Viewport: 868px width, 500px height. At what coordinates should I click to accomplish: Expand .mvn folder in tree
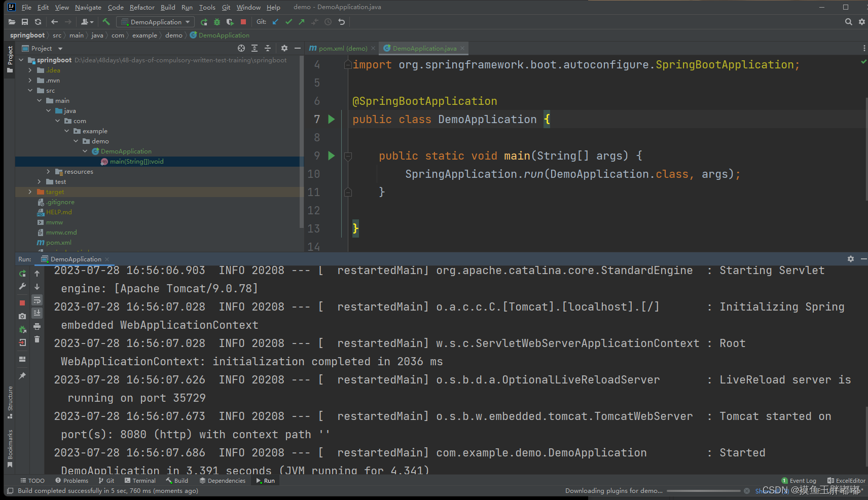point(30,80)
